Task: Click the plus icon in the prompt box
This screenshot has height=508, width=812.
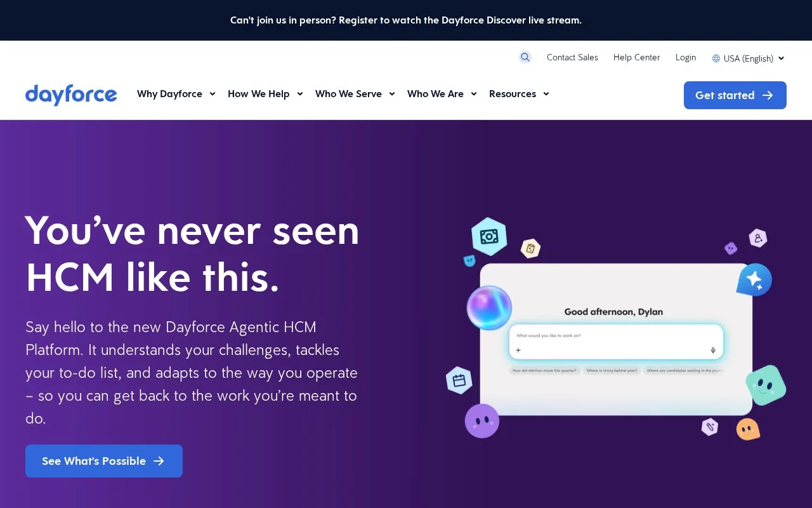Action: [x=518, y=350]
